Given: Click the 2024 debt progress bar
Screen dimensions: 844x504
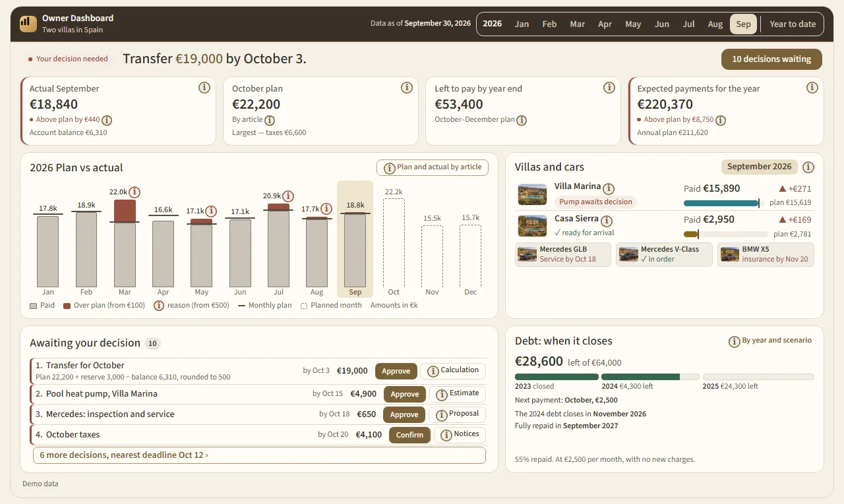Looking at the screenshot, I should (x=650, y=377).
